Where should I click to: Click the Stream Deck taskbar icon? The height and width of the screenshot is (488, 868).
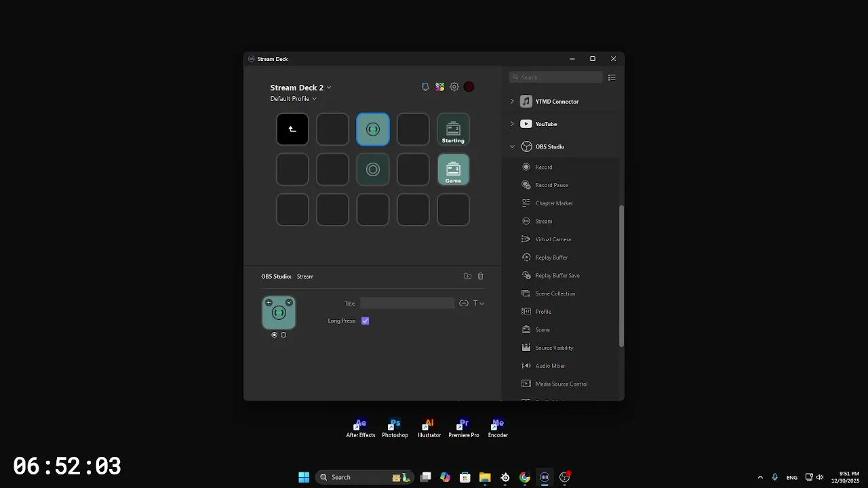[545, 477]
